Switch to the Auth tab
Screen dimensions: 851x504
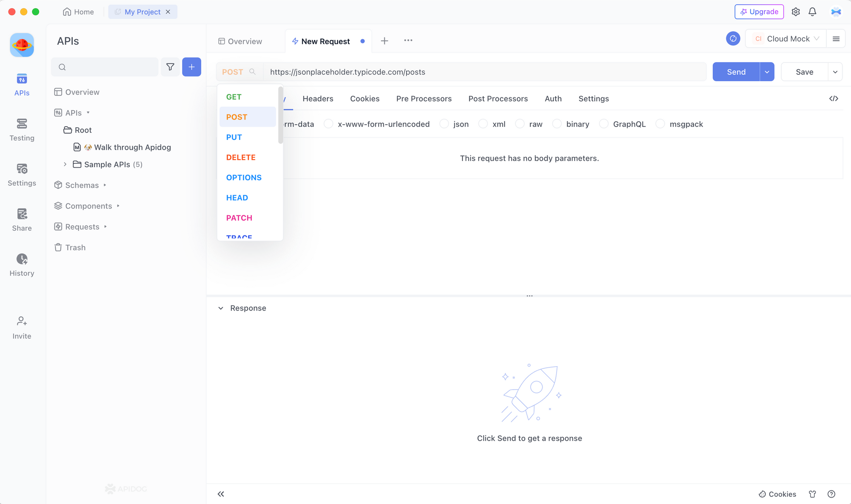pos(552,98)
